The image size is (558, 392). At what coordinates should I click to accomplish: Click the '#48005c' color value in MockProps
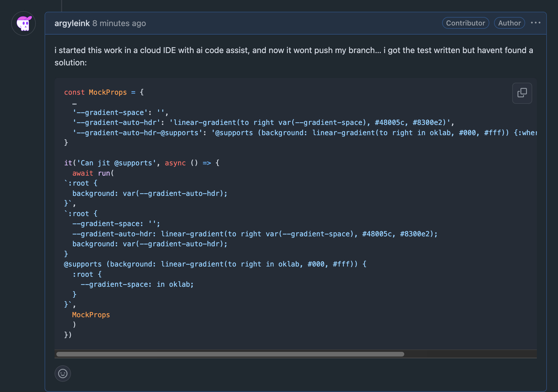[389, 123]
